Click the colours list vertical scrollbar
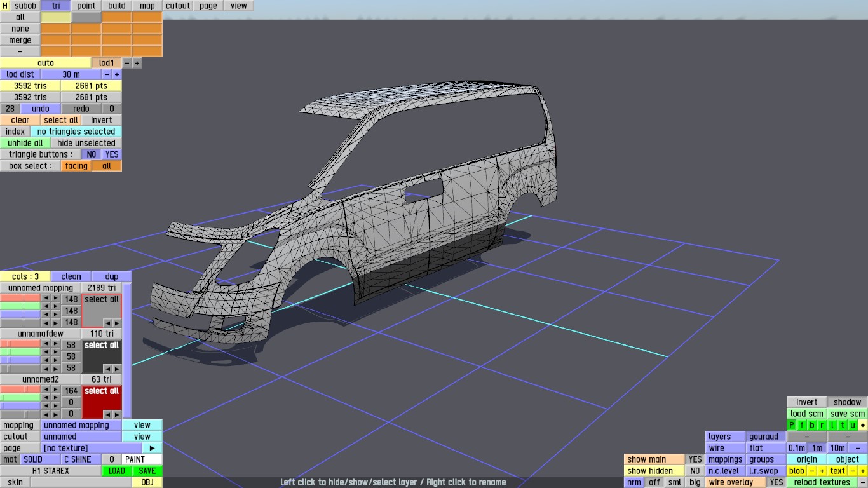Screen dimensions: 868x488 [127, 351]
